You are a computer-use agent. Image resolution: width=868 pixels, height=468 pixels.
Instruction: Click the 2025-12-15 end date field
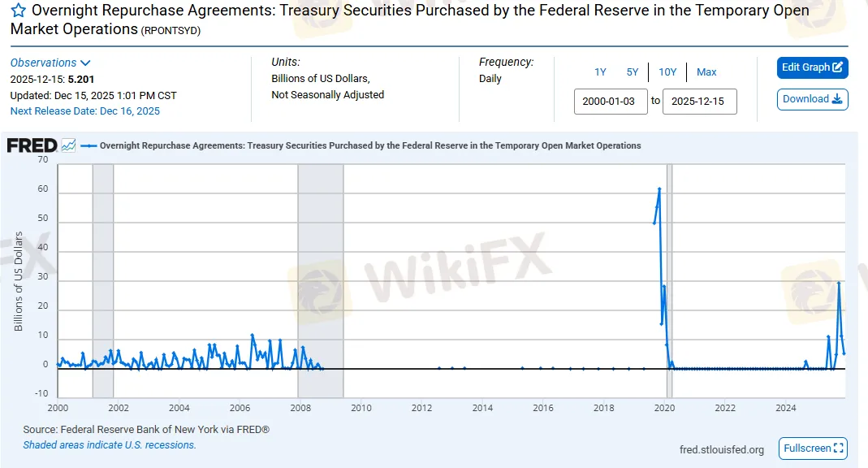(x=699, y=102)
